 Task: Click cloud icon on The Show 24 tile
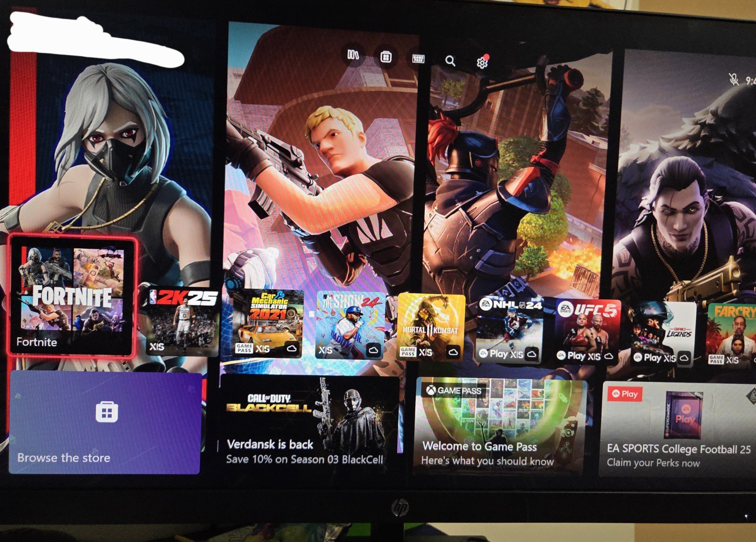(373, 350)
